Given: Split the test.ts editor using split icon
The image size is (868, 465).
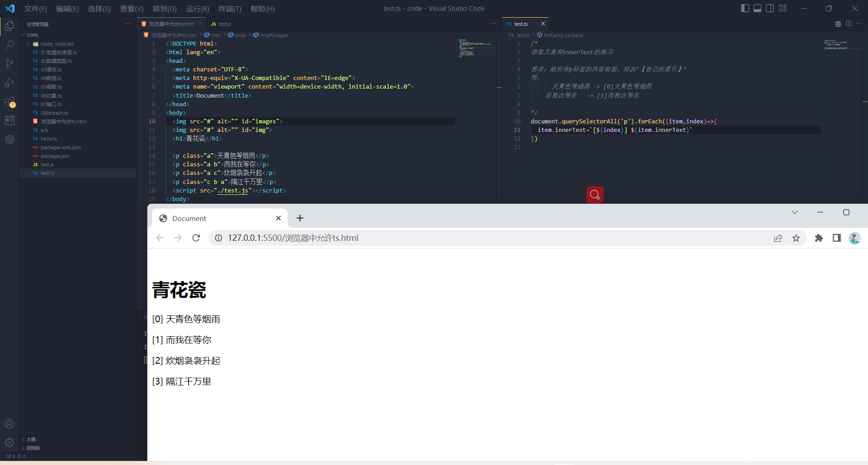Looking at the screenshot, I should pyautogui.click(x=849, y=23).
